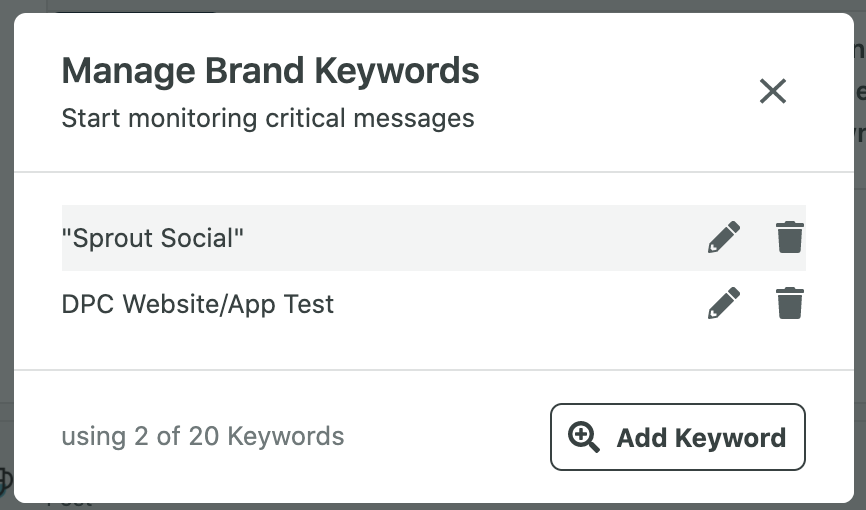
Task: Click the Add Keyword button label
Action: click(701, 438)
